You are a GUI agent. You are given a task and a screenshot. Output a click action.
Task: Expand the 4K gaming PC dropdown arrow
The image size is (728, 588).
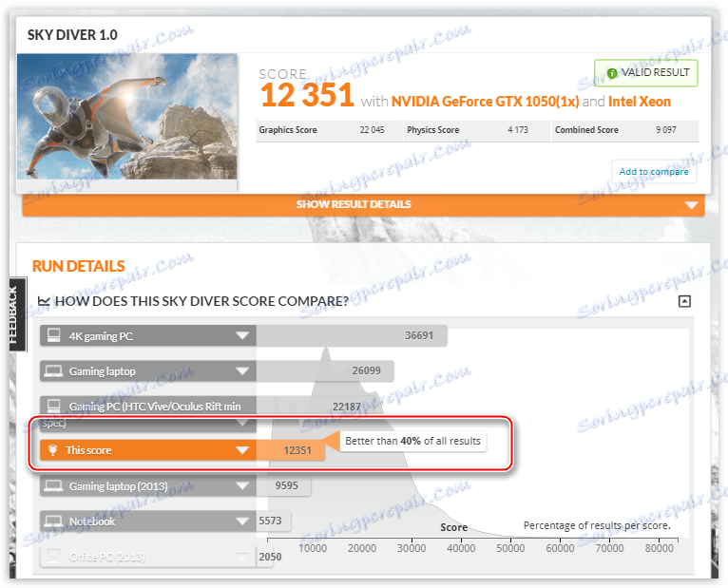click(242, 335)
